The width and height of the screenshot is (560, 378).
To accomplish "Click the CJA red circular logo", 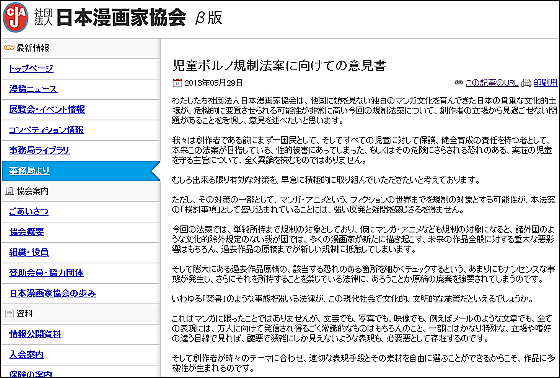I will coord(15,17).
